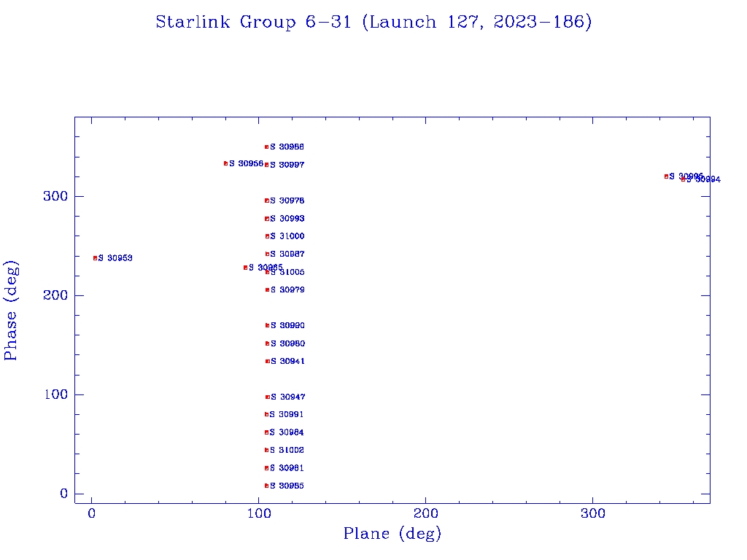
Task: Click the red marker beside label S 30965
Action: [x=245, y=268]
